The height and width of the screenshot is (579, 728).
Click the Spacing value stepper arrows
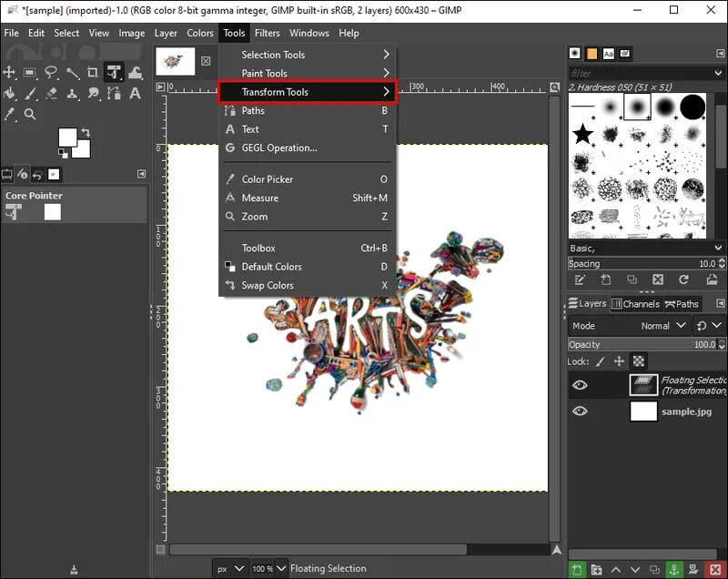point(722,263)
